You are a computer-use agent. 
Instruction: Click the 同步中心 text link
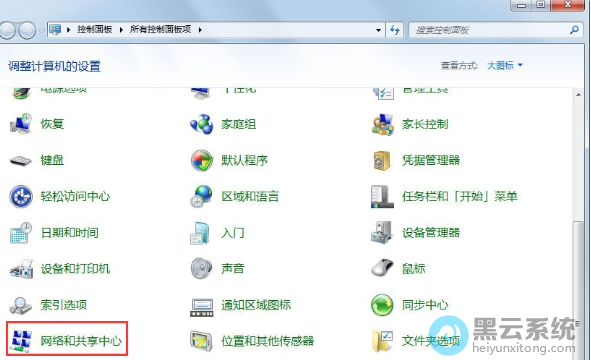(x=425, y=305)
